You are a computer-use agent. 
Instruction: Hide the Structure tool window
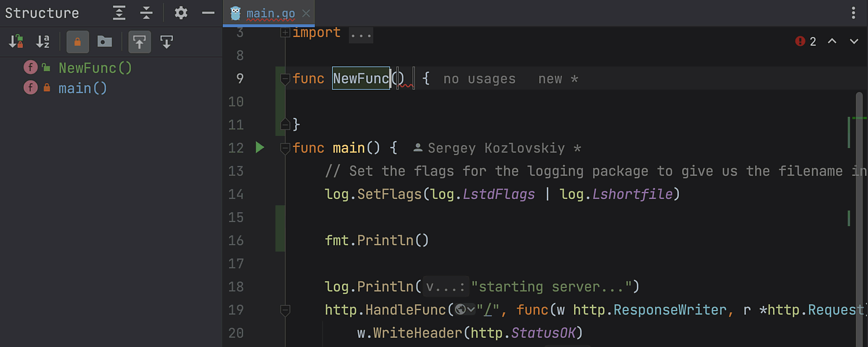tap(208, 13)
